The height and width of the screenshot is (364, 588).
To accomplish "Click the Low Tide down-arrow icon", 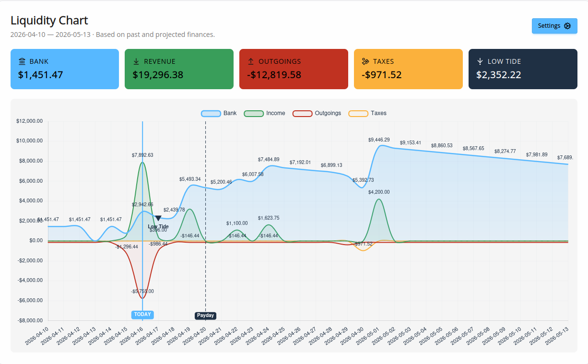I will pos(480,61).
